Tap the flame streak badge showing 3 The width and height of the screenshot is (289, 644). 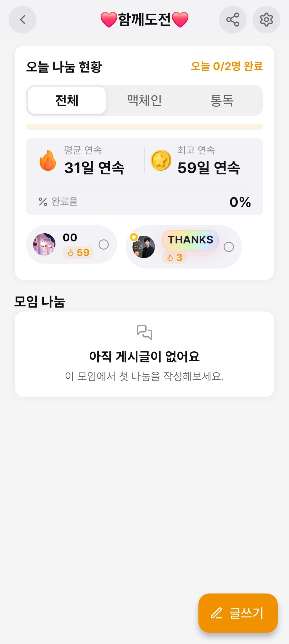coord(174,258)
